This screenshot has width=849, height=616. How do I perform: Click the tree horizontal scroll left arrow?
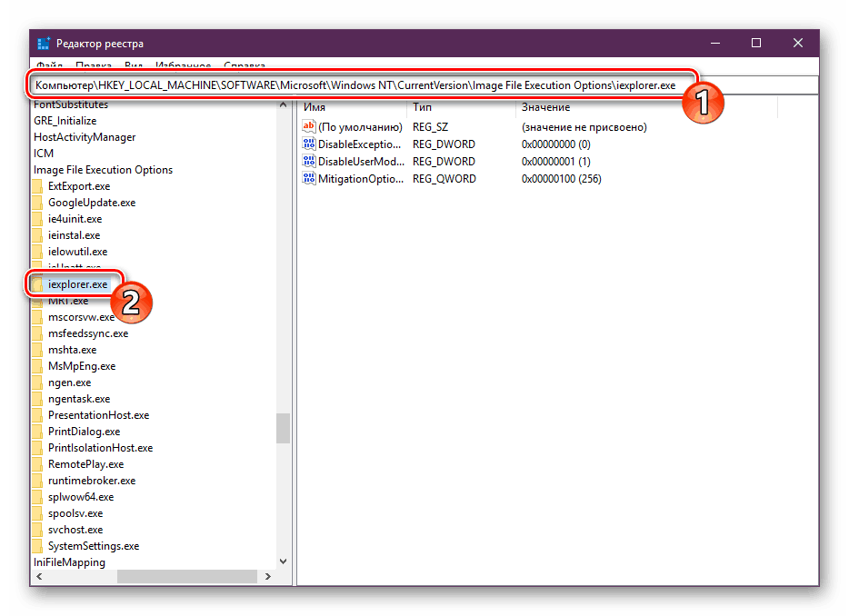(x=39, y=577)
